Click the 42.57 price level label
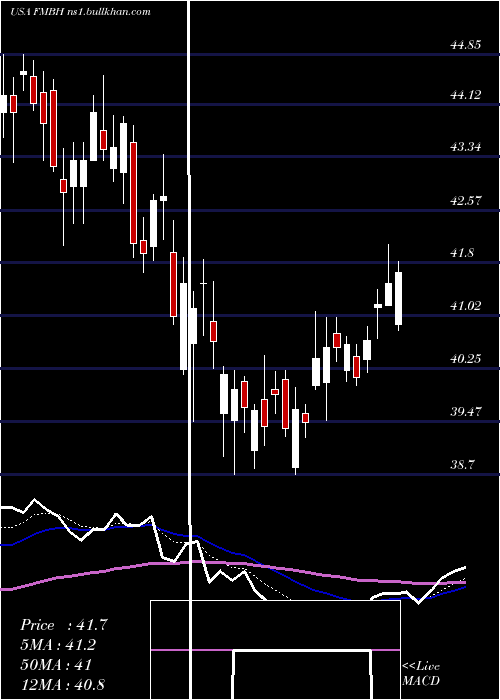 click(466, 200)
